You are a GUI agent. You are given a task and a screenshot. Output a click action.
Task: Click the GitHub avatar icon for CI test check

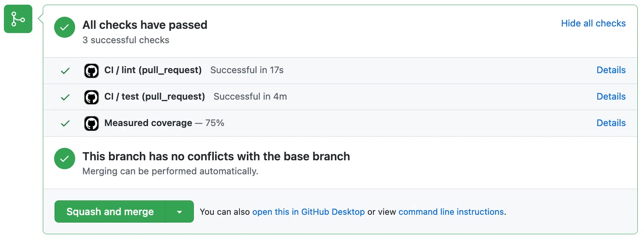coord(91,97)
